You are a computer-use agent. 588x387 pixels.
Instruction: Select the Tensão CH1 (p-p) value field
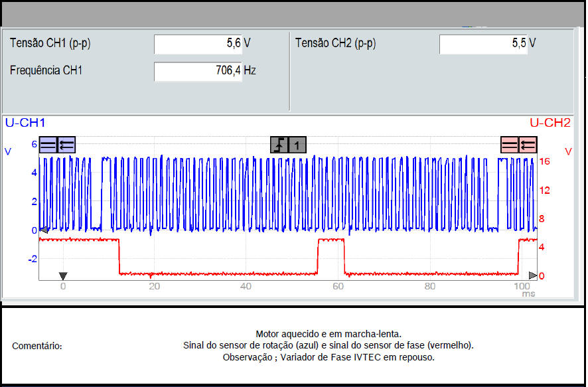click(205, 44)
